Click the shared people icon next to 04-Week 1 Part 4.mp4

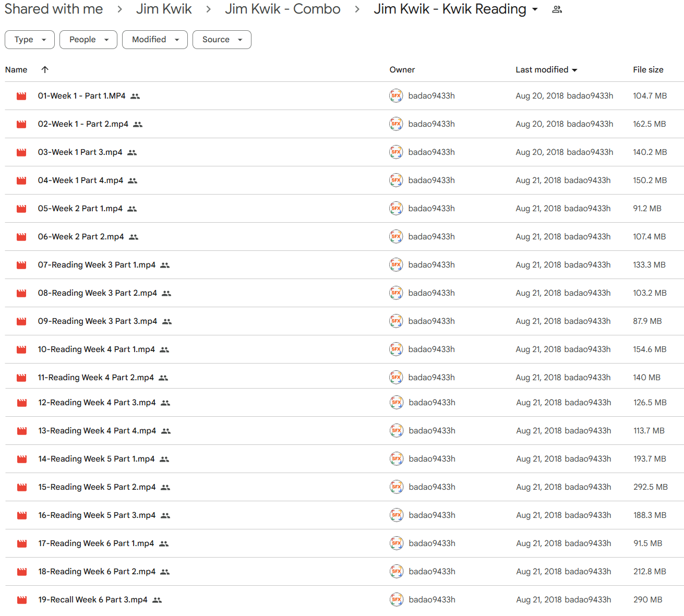point(133,180)
